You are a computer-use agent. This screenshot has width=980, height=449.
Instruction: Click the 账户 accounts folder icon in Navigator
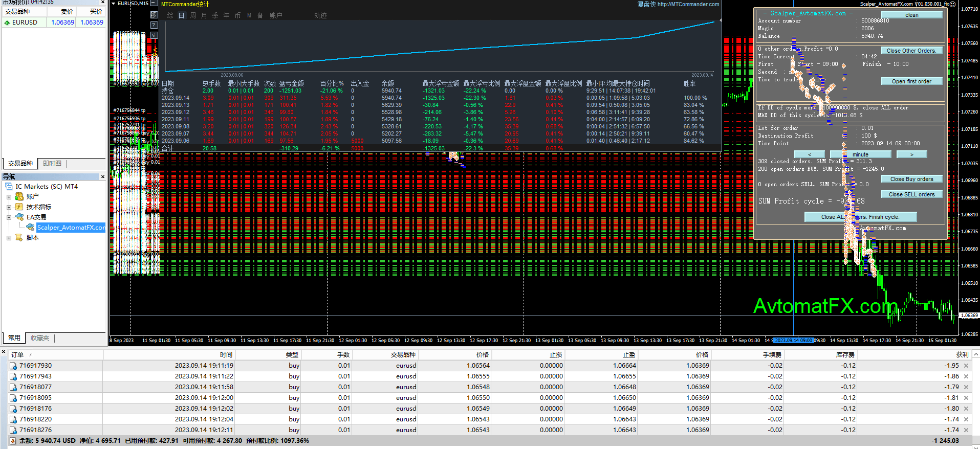tap(19, 196)
